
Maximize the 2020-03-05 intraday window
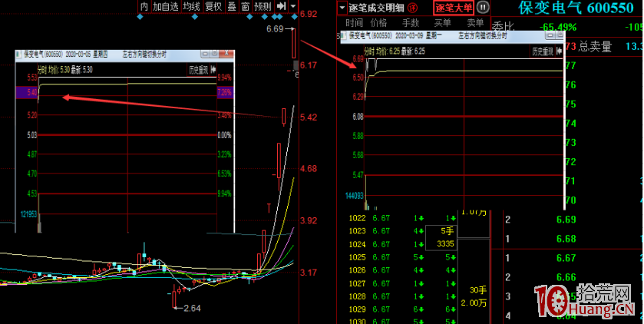[214, 54]
